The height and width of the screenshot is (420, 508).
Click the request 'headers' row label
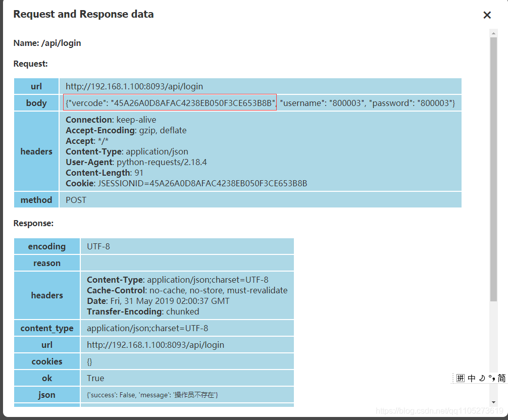[x=36, y=151]
